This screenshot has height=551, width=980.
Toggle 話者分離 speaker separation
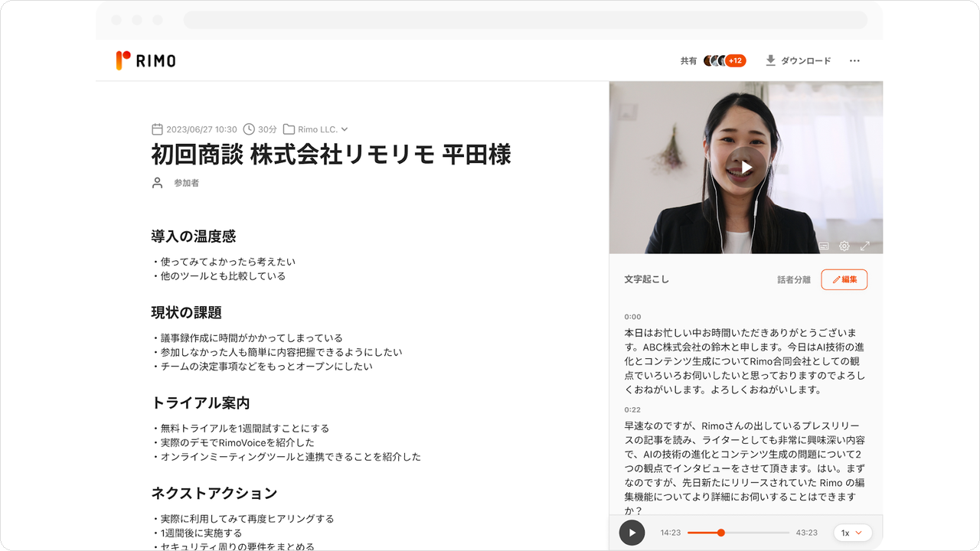[794, 280]
